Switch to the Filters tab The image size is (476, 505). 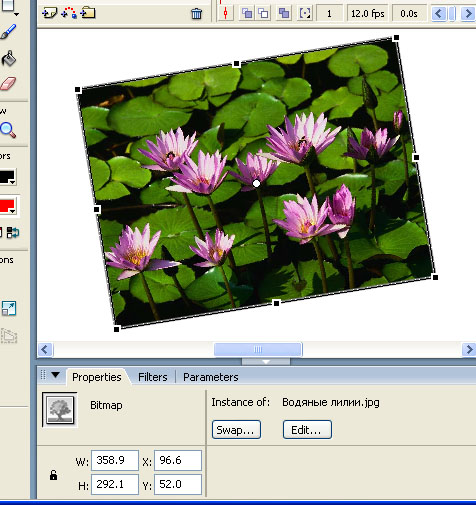[x=153, y=377]
